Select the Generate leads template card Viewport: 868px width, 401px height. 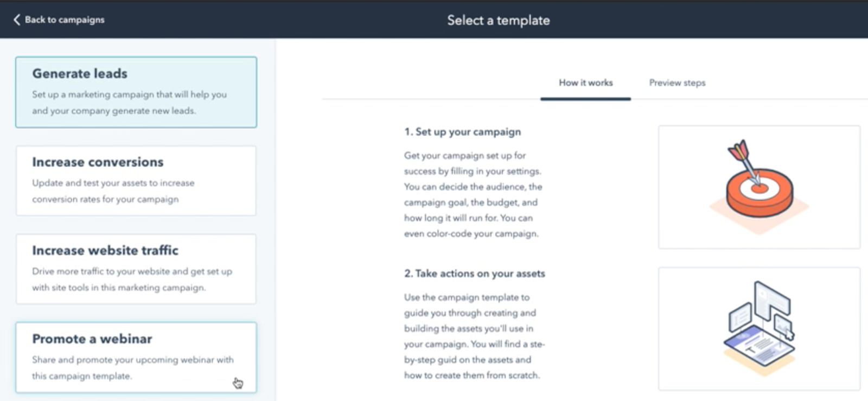click(136, 92)
